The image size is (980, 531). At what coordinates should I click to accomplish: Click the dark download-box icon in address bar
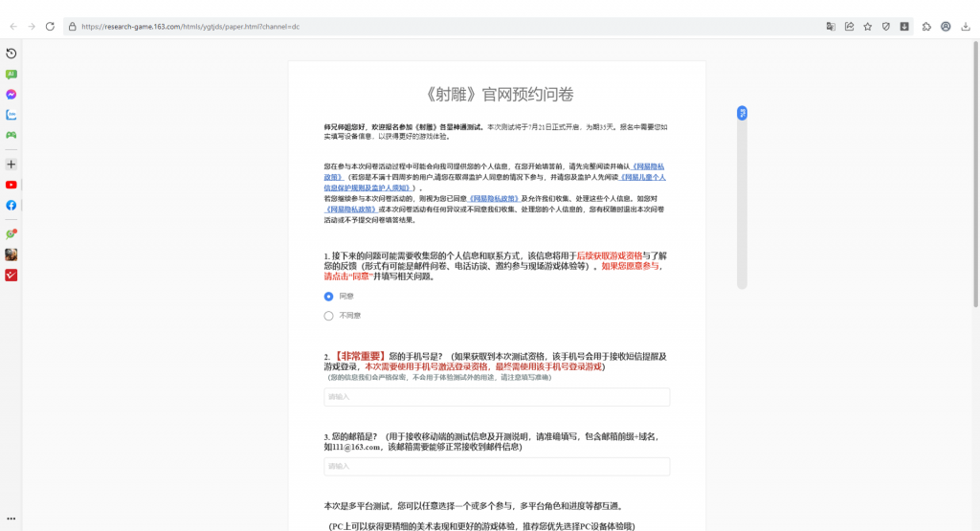coord(904,26)
